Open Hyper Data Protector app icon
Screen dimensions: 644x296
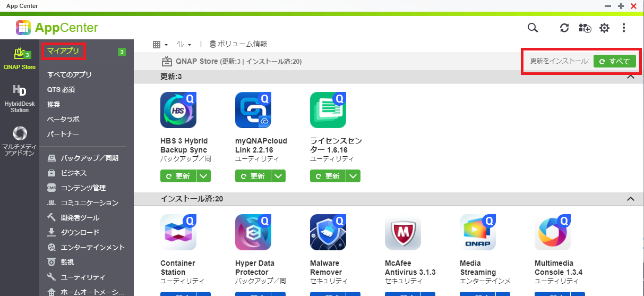pyautogui.click(x=253, y=232)
